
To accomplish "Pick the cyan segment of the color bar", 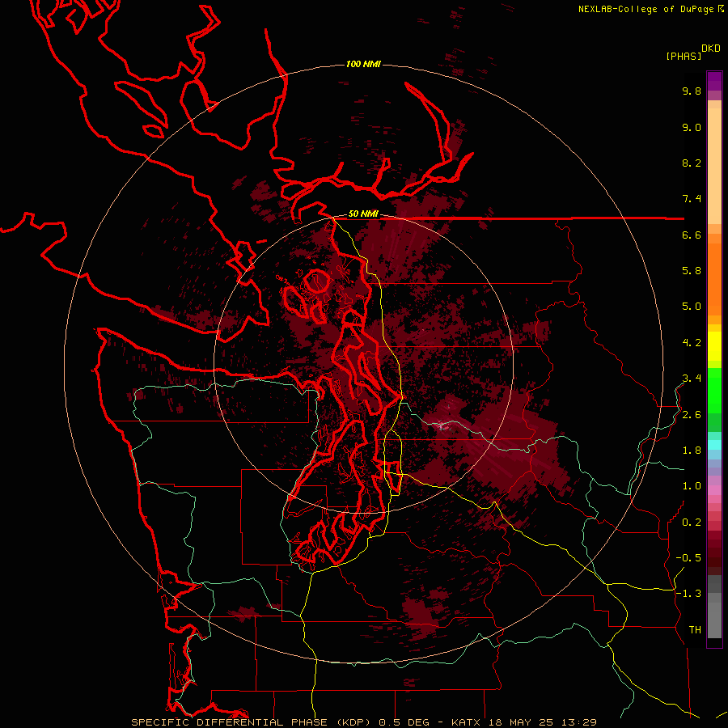I will pyautogui.click(x=714, y=445).
